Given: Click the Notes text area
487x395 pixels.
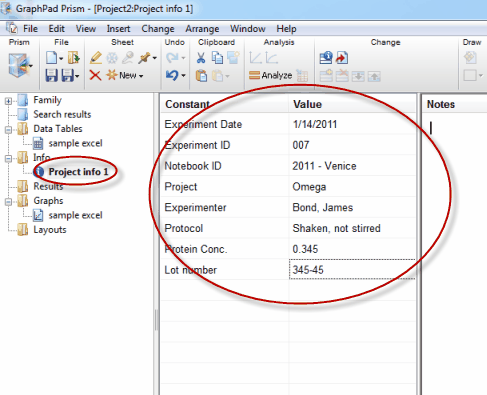Looking at the screenshot, I should (x=454, y=253).
